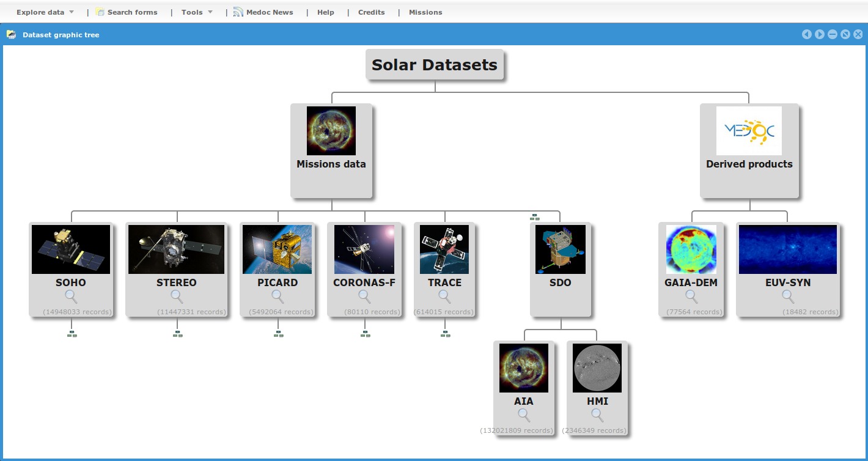Click the GAIA-DEM dataset name
The width and height of the screenshot is (868, 461).
[691, 282]
